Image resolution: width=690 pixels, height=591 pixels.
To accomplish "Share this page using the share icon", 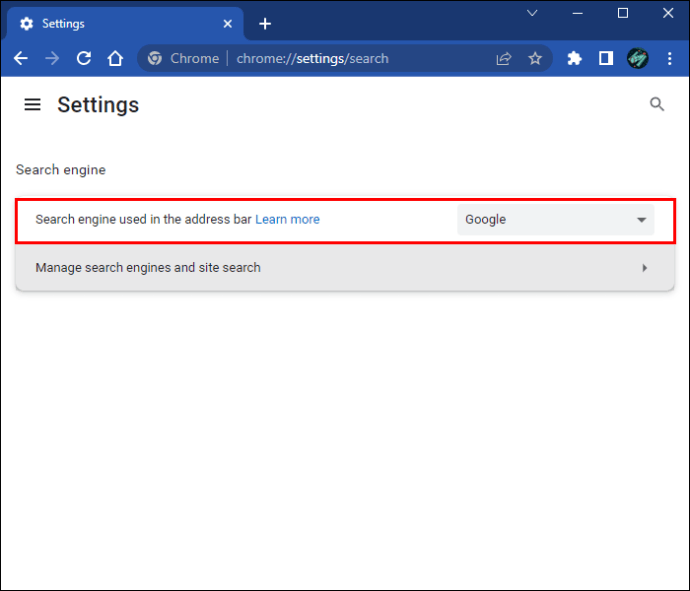I will [504, 59].
